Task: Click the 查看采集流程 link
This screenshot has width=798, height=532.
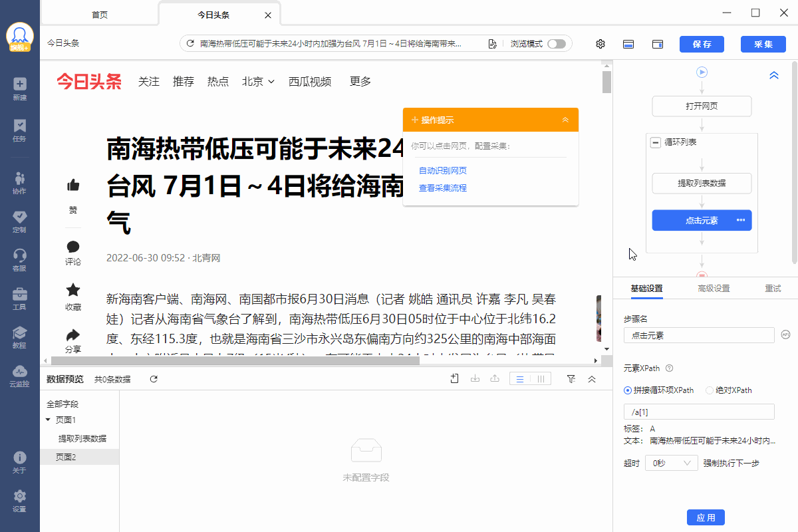Action: [x=443, y=188]
